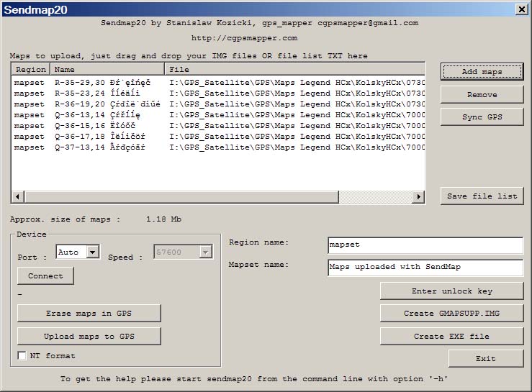The width and height of the screenshot is (532, 392).
Task: Open Enter unlock key dialog
Action: [451, 291]
